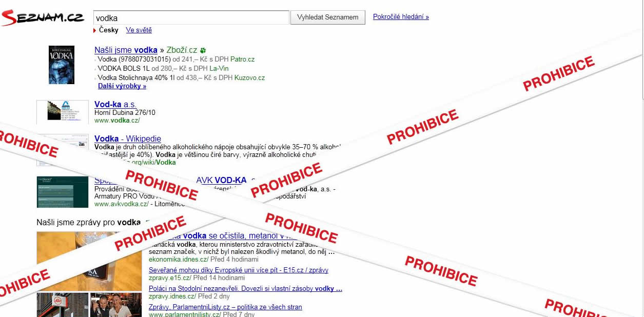The width and height of the screenshot is (644, 317).
Task: Show more via Další výrobky link
Action: click(x=122, y=86)
